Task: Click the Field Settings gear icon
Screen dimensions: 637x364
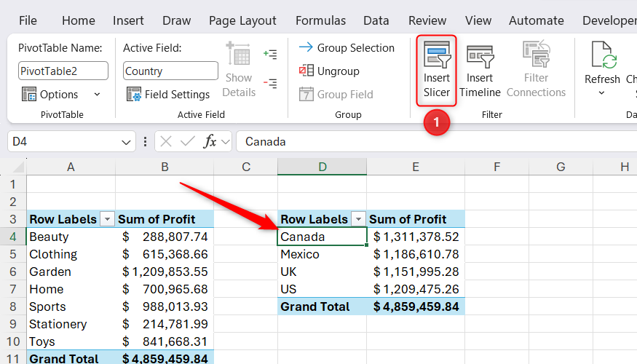Action: coord(134,94)
